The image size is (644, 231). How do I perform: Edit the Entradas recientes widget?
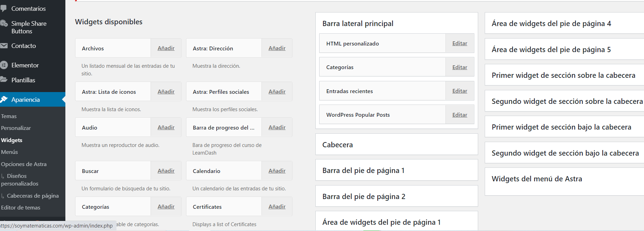point(459,91)
